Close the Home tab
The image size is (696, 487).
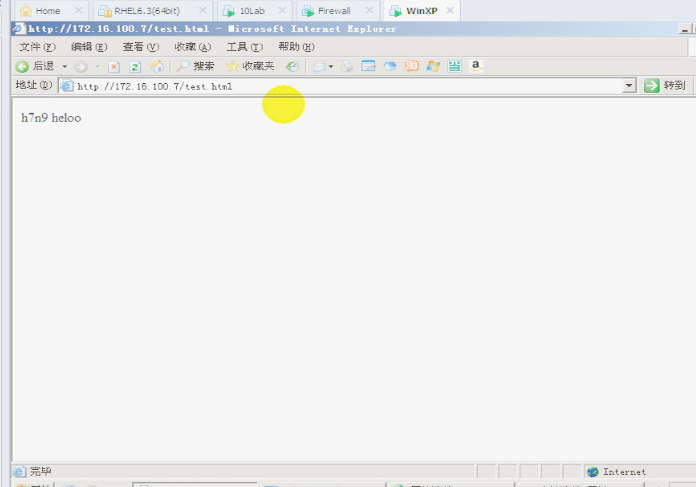(78, 10)
